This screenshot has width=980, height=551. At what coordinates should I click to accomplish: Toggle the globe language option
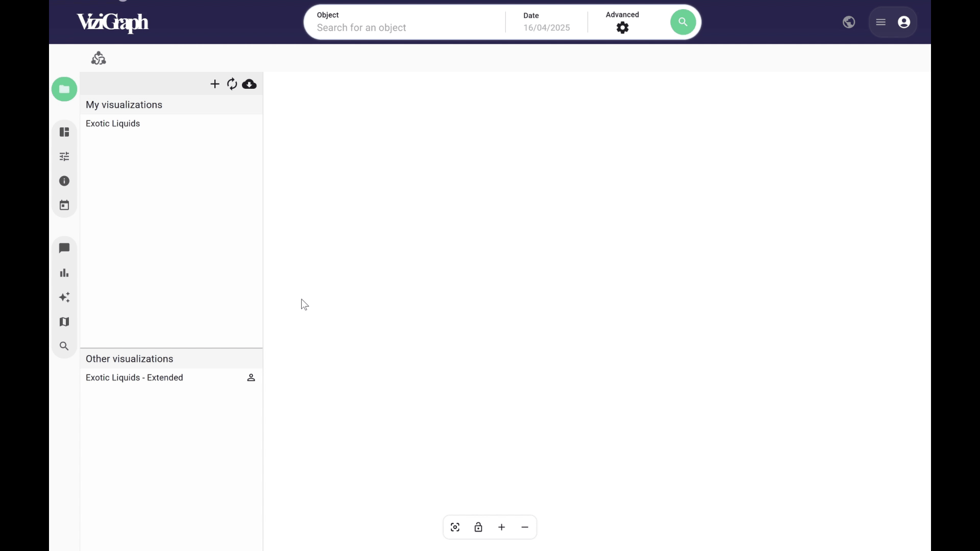click(849, 22)
